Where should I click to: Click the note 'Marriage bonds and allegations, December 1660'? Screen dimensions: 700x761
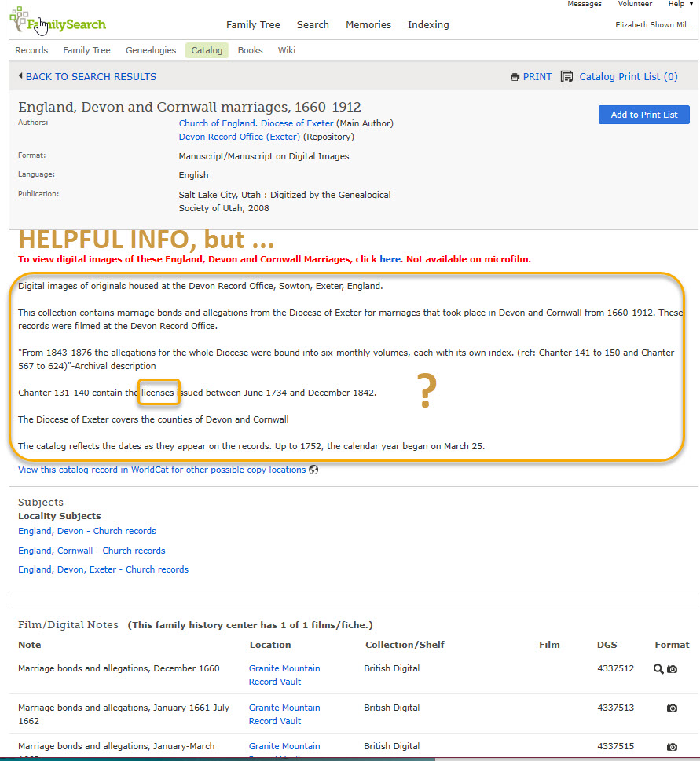click(x=119, y=668)
